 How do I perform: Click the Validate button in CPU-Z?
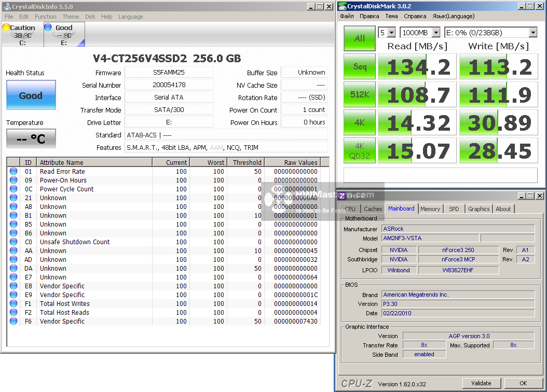point(482,383)
